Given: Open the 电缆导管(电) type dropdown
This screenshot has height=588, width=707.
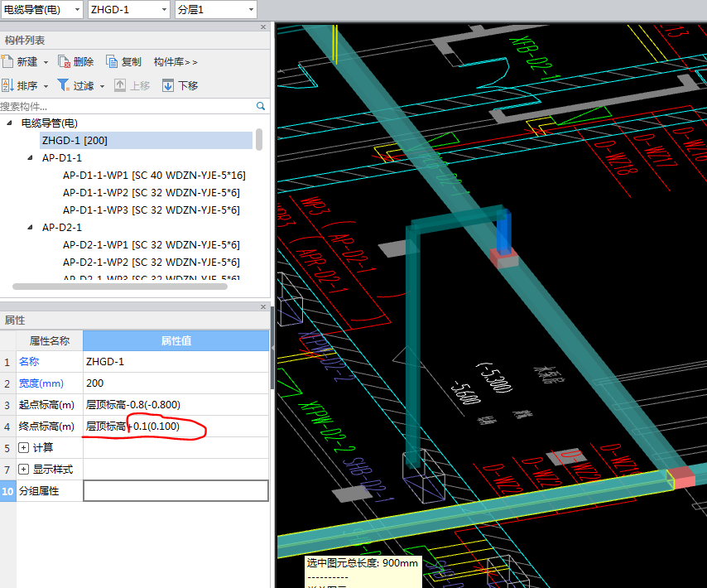Looking at the screenshot, I should coord(78,9).
